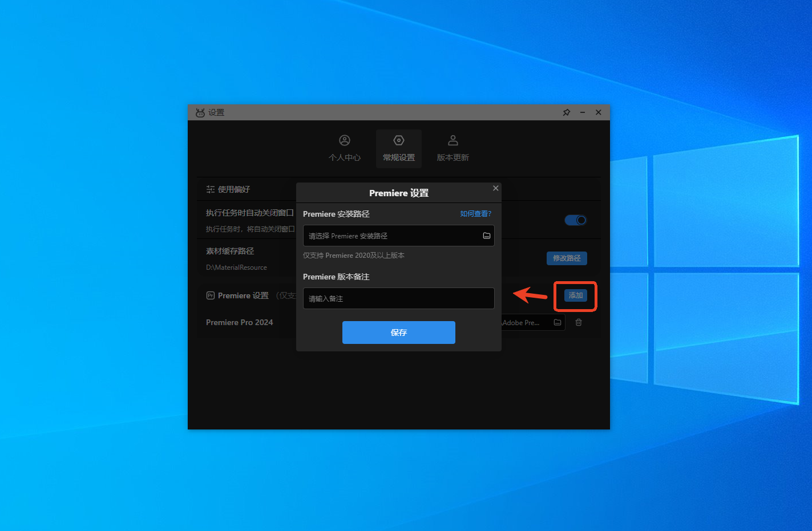Click the 版本更新 user icon

tap(453, 140)
